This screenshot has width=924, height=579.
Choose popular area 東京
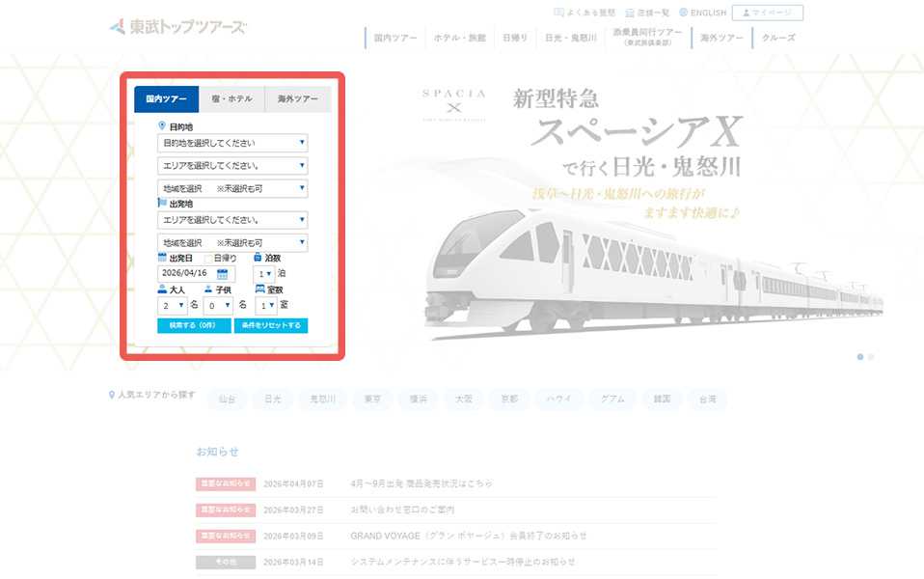372,400
